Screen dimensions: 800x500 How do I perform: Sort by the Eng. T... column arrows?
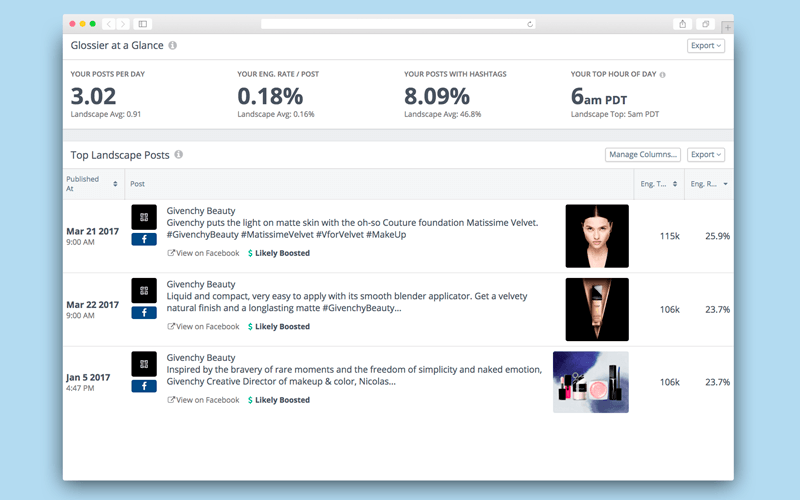click(675, 184)
